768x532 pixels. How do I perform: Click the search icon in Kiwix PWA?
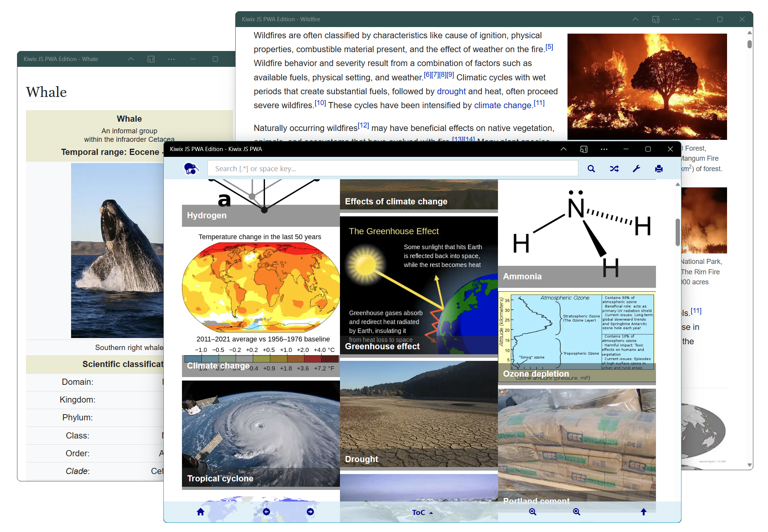[592, 168]
